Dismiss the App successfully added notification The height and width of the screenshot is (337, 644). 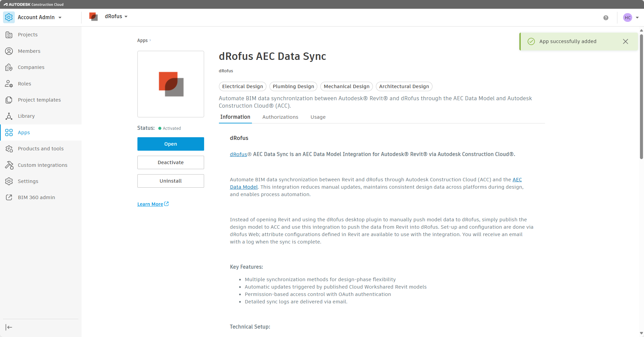coord(625,41)
